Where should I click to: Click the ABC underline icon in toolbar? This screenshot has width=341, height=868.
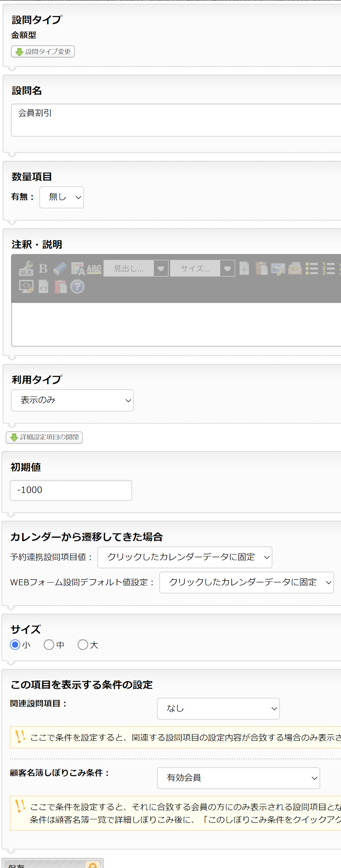click(94, 269)
